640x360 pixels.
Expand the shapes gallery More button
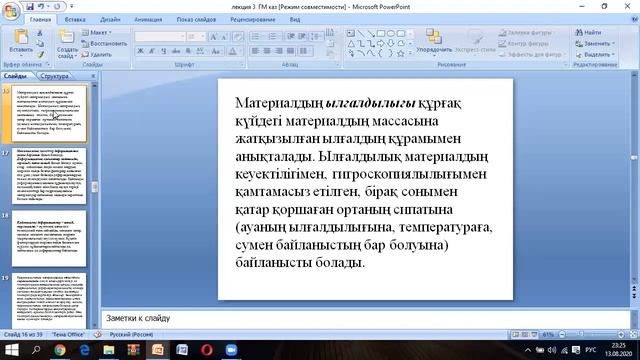[x=411, y=54]
